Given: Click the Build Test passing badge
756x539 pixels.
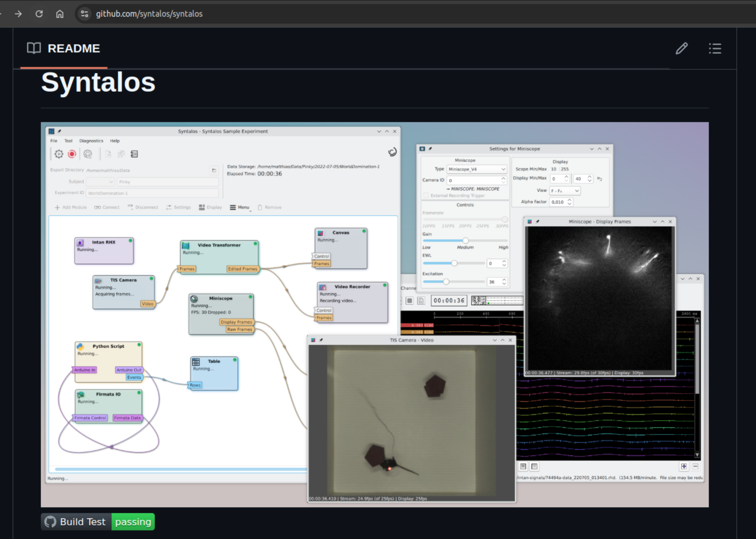Looking at the screenshot, I should [x=98, y=522].
